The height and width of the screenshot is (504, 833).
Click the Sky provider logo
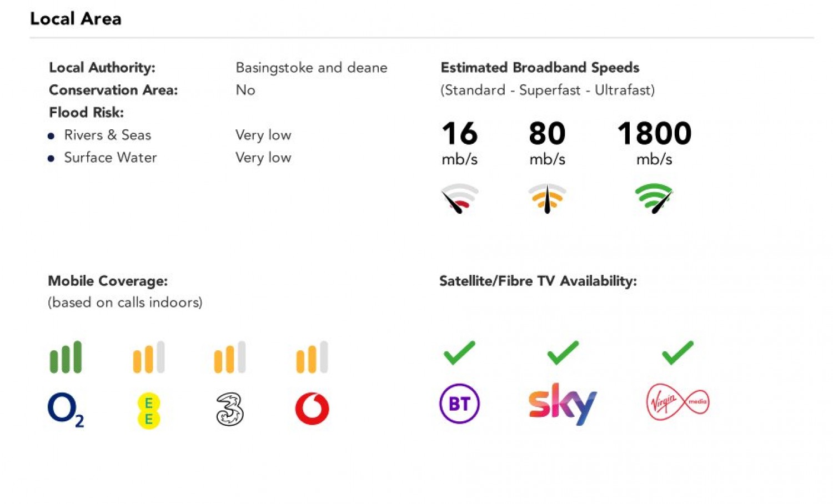pyautogui.click(x=563, y=404)
